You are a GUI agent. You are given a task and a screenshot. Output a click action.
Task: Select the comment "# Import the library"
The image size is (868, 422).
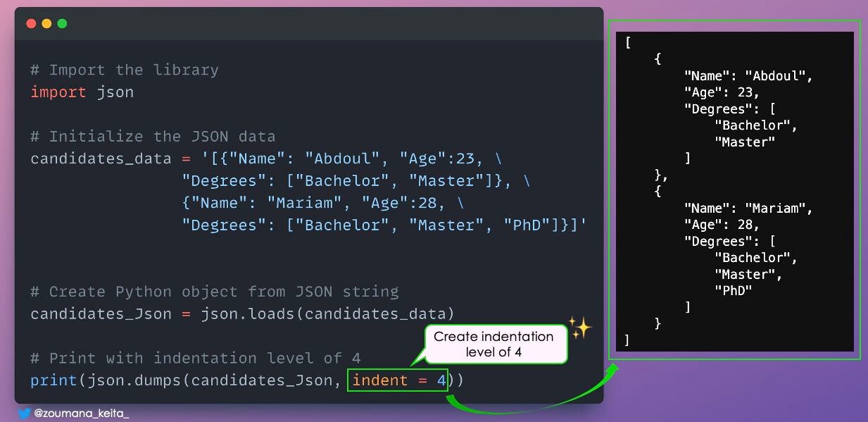point(125,70)
